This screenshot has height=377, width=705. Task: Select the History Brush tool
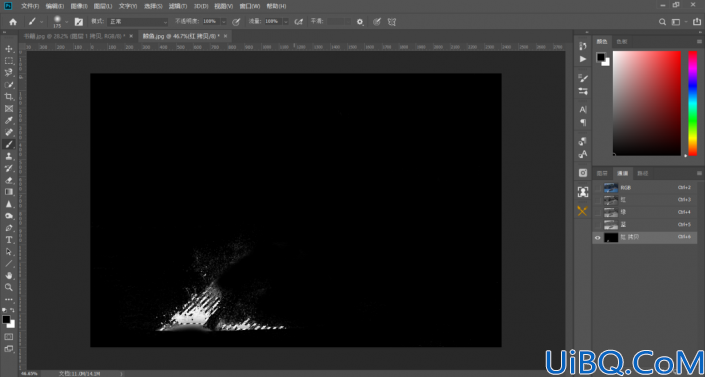9,168
